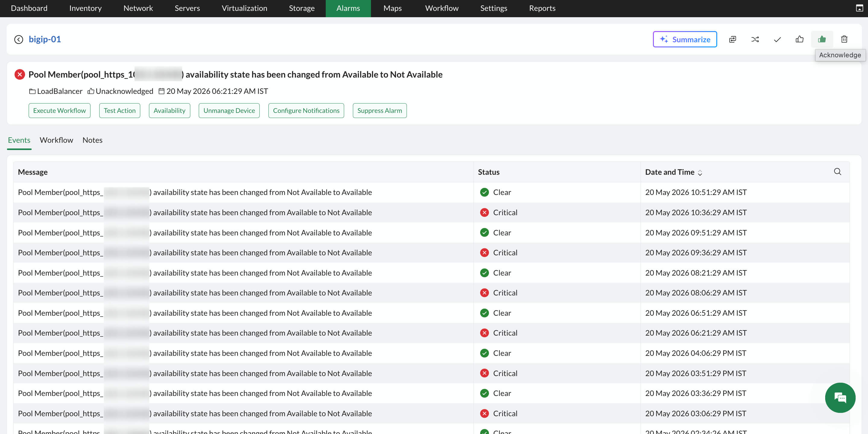Viewport: 868px width, 434px height.
Task: Click the message text in the 03:06:29 PM row
Action: pyautogui.click(x=195, y=413)
